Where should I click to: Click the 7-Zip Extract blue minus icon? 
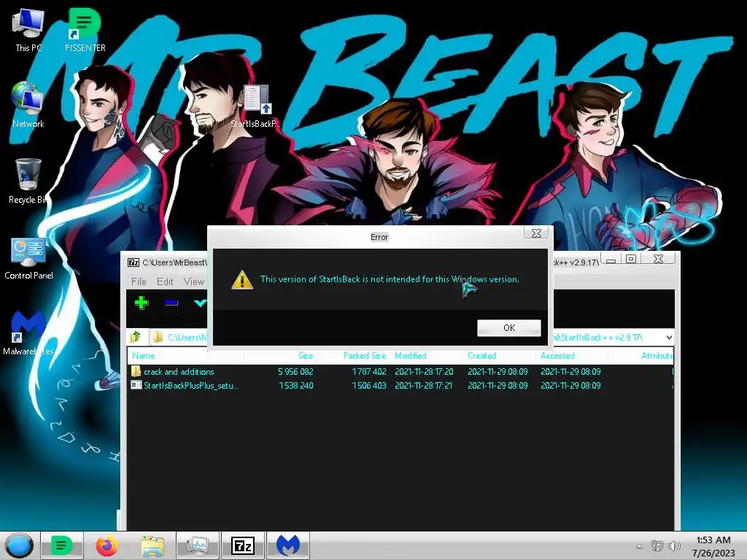(x=171, y=303)
